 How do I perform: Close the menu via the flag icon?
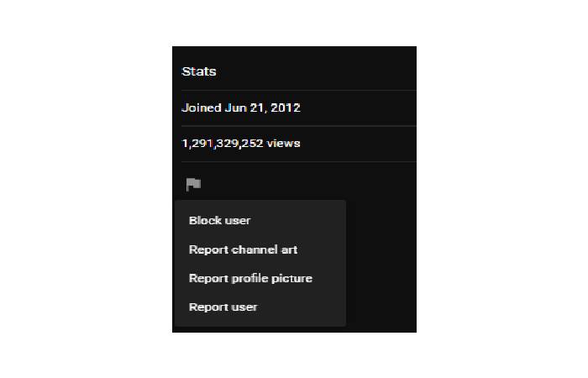point(193,184)
